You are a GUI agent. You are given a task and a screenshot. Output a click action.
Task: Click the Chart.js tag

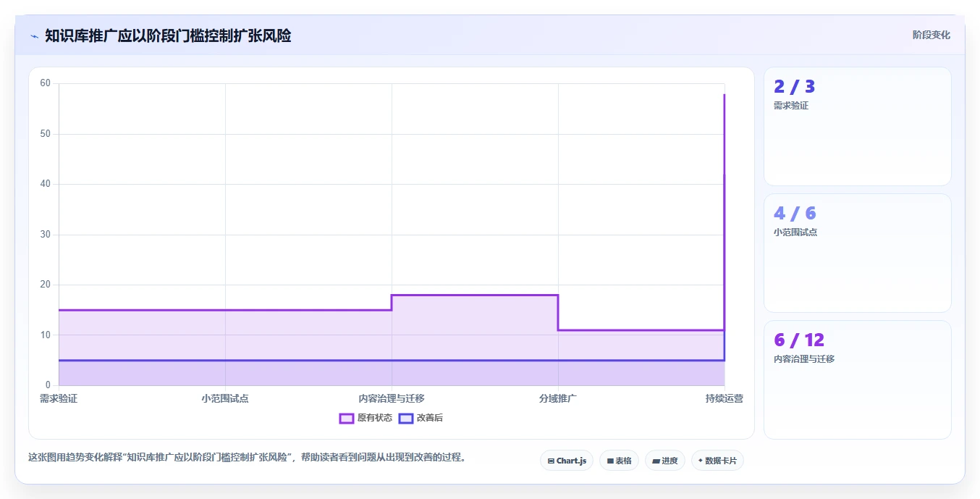(567, 461)
